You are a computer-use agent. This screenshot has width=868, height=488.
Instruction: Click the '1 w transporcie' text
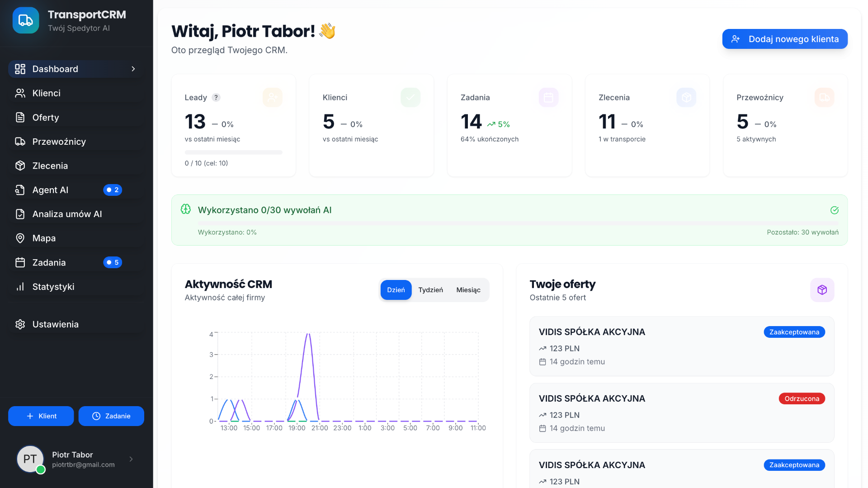tap(622, 139)
